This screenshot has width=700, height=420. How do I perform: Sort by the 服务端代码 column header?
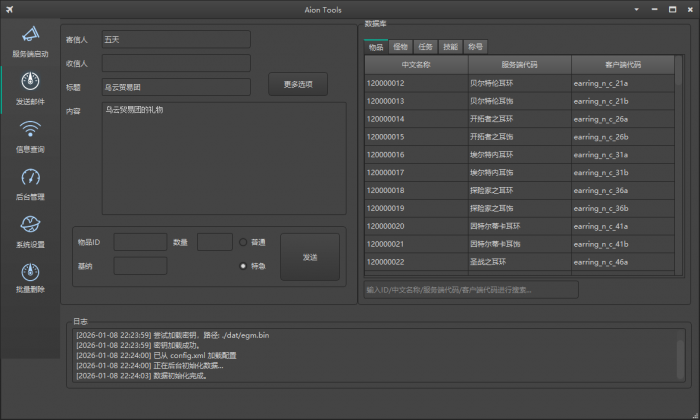point(520,65)
